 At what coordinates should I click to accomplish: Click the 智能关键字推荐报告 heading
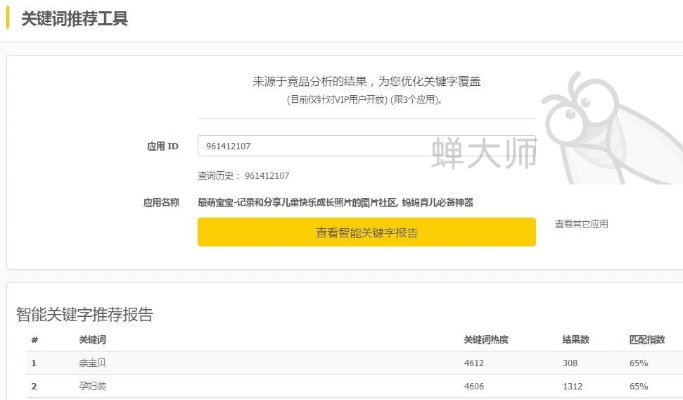coord(85,314)
